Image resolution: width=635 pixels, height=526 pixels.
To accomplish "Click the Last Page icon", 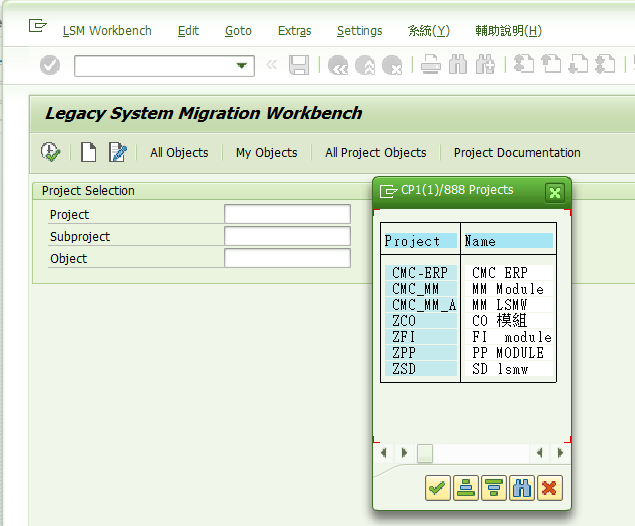I will [x=605, y=65].
